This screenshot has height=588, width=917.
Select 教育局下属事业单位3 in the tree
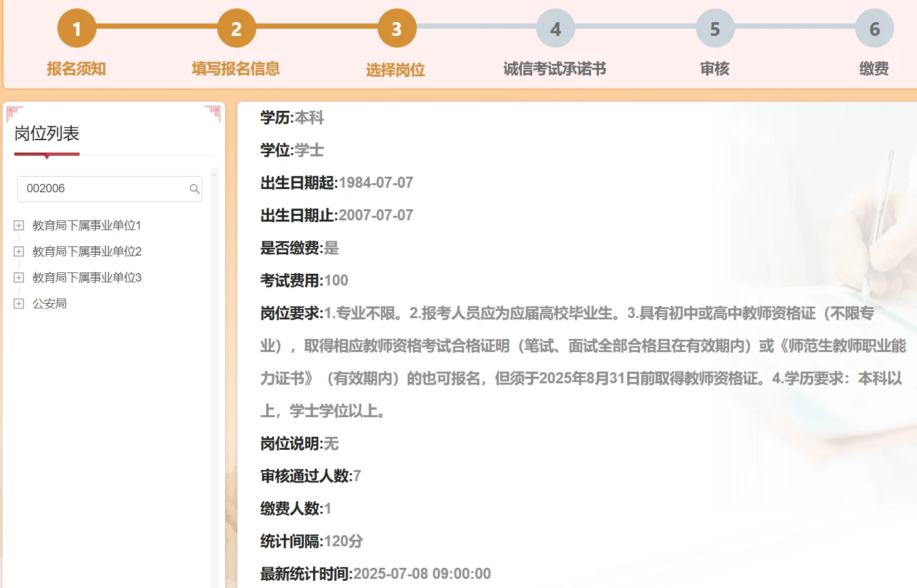tap(87, 278)
